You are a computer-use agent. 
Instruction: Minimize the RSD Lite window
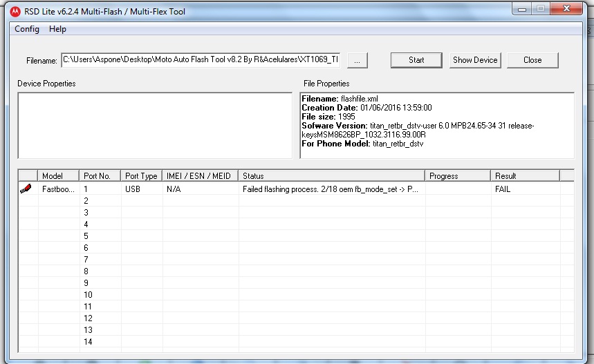point(522,9)
